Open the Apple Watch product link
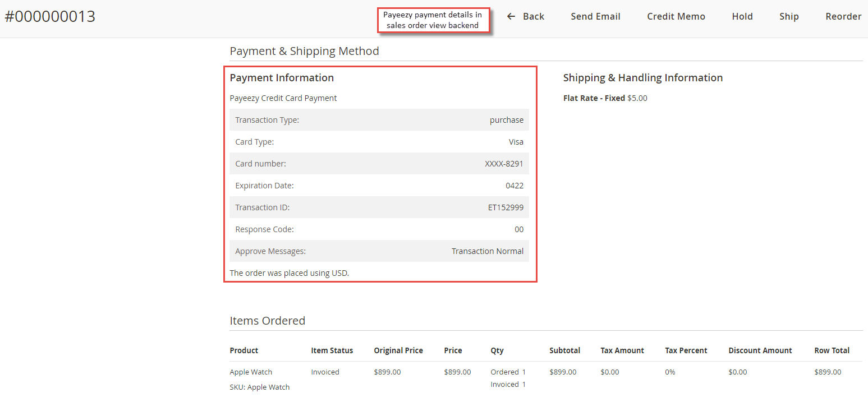 pyautogui.click(x=250, y=372)
